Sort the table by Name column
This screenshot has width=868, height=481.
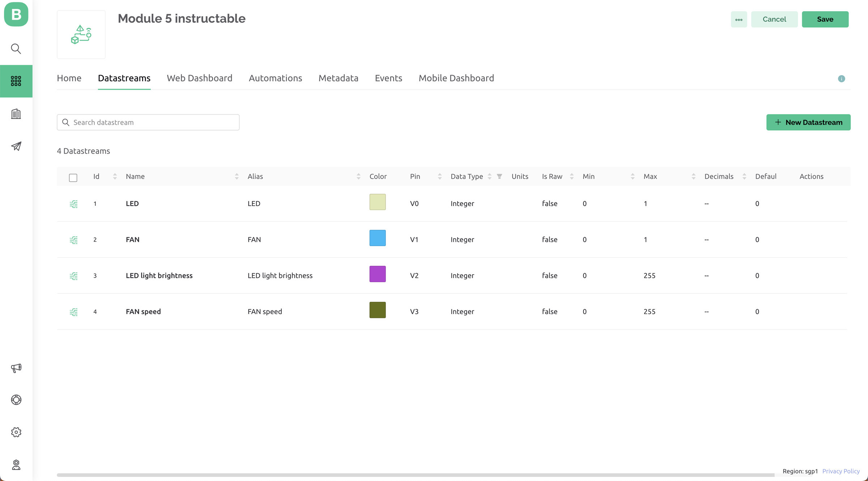(x=237, y=176)
